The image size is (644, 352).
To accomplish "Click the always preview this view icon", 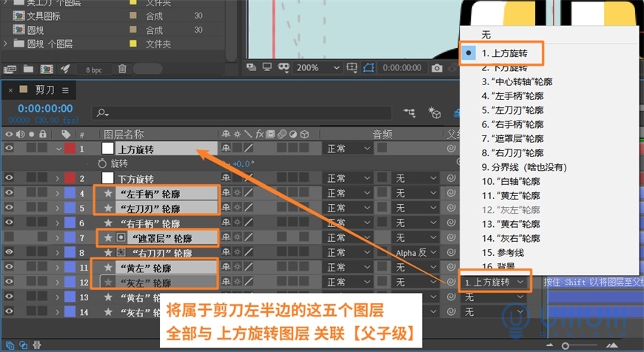I will [251, 67].
